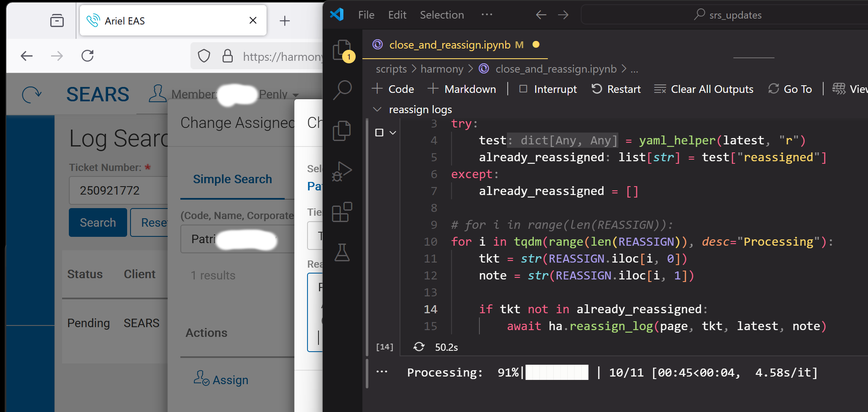The image size is (868, 412).
Task: Open the Search view in activity bar
Action: pyautogui.click(x=342, y=90)
